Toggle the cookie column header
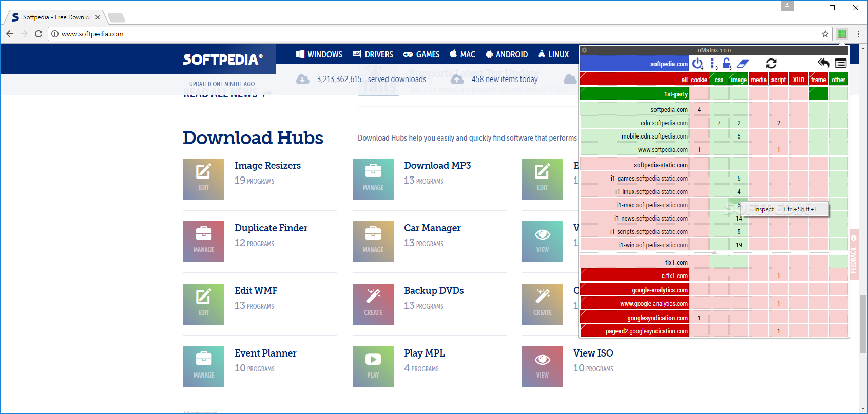The image size is (868, 414). click(699, 80)
